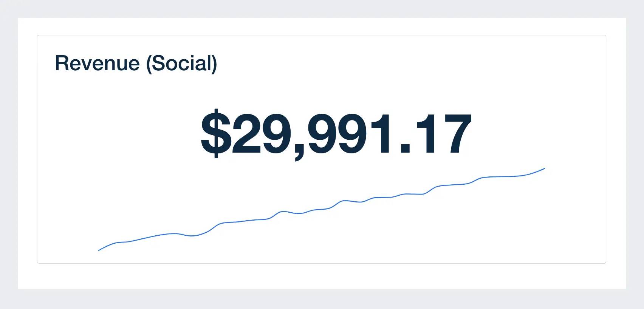Click the dollar sign in the value

(x=216, y=133)
